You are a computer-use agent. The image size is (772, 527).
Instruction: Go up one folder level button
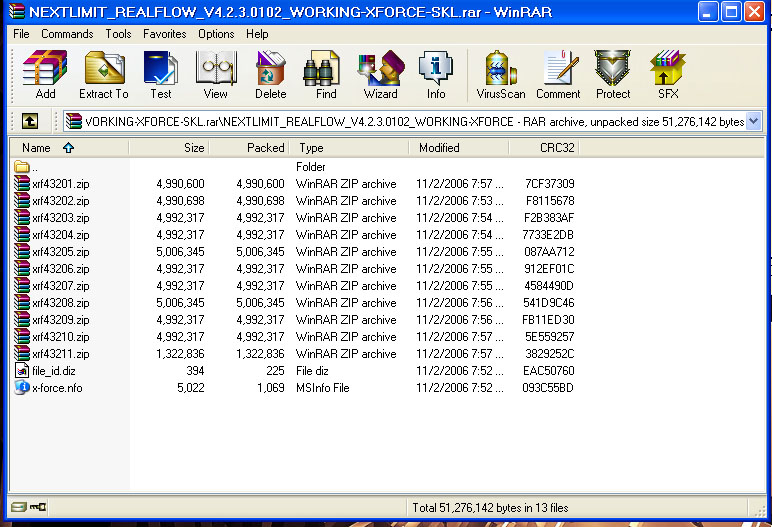30,121
